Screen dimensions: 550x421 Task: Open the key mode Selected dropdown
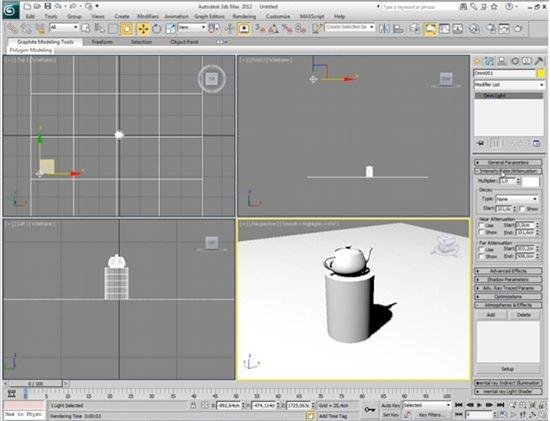click(x=427, y=405)
